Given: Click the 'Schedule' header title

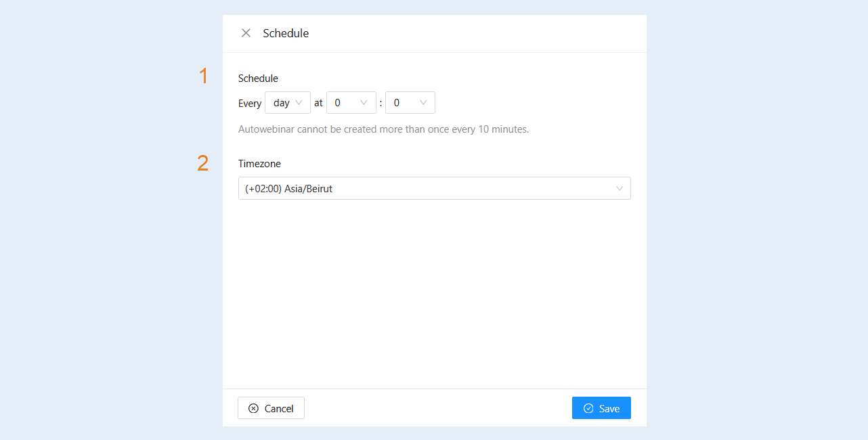Looking at the screenshot, I should (286, 33).
